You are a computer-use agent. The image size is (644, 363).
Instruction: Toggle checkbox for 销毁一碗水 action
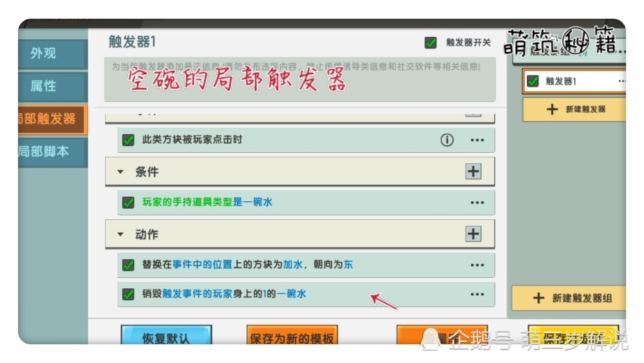click(128, 295)
